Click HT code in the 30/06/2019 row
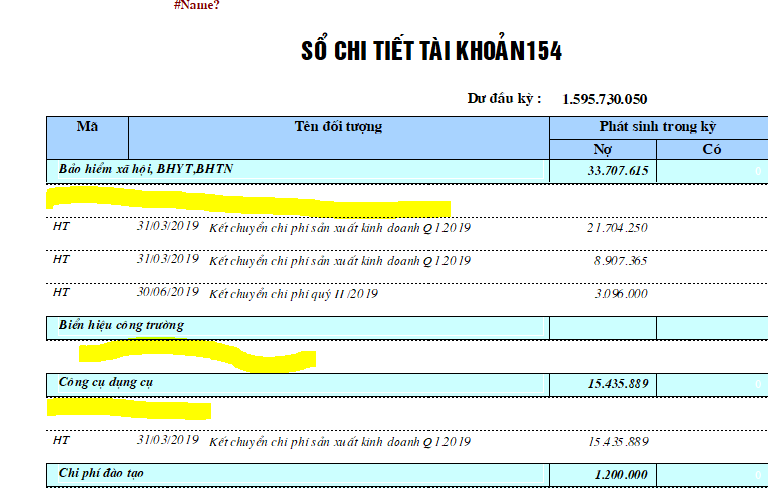This screenshot has height=493, width=777. [x=61, y=292]
